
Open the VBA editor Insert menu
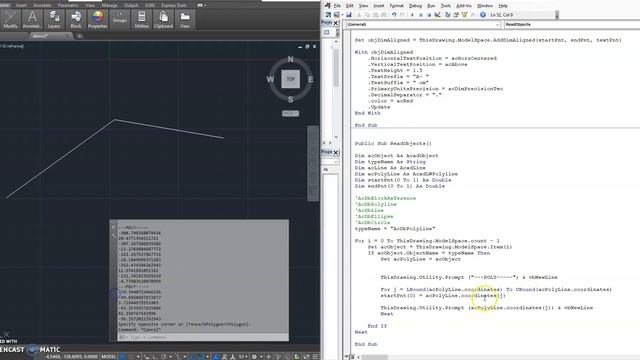pyautogui.click(x=379, y=6)
